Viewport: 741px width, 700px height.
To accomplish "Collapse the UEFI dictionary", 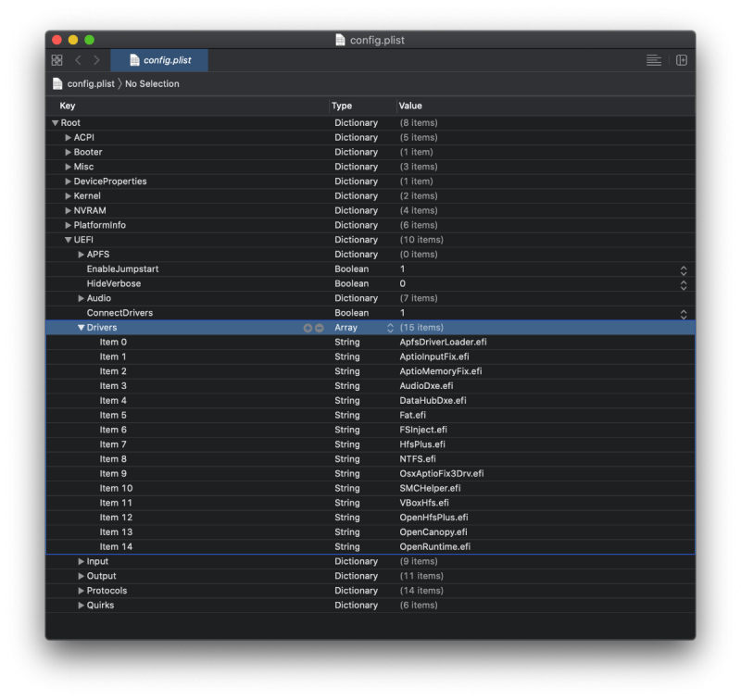I will pos(69,240).
